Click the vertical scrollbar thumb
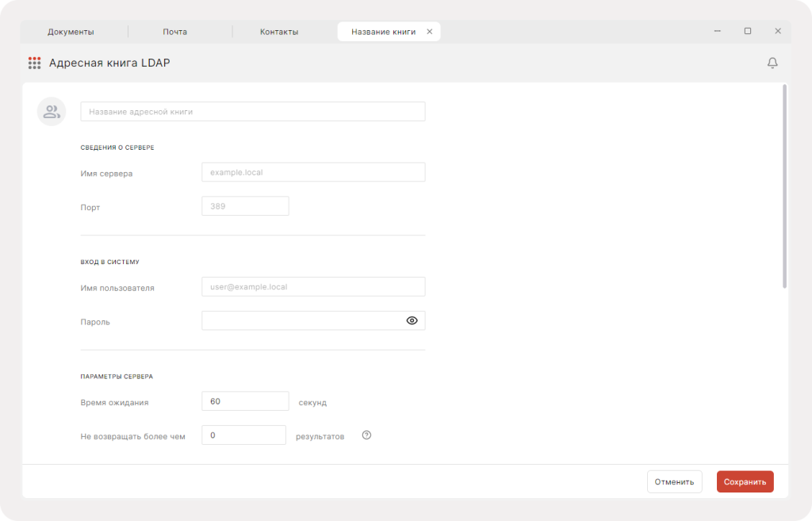Viewport: 812px width, 521px height. pyautogui.click(x=784, y=186)
